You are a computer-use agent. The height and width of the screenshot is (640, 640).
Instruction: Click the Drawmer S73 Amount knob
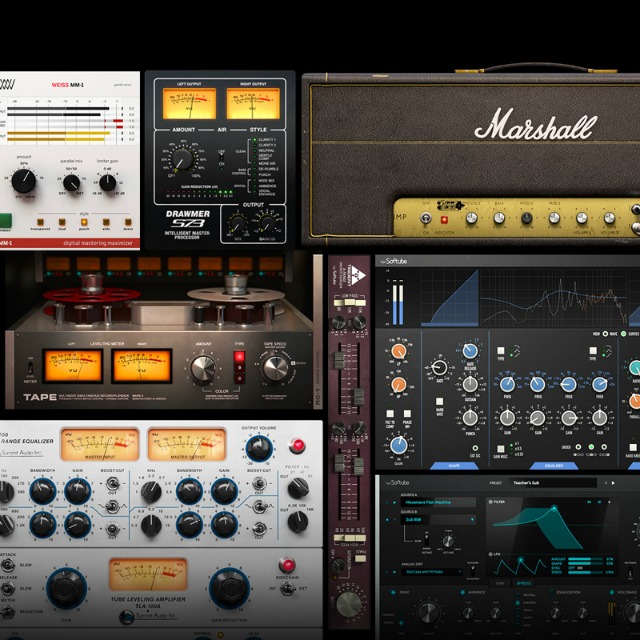point(182,159)
